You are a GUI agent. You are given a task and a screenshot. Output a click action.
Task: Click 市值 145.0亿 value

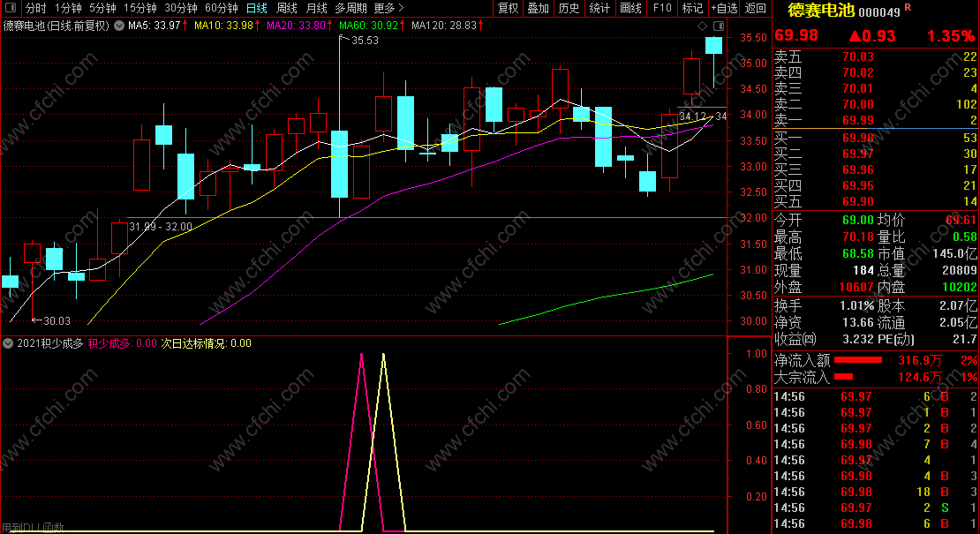point(954,254)
